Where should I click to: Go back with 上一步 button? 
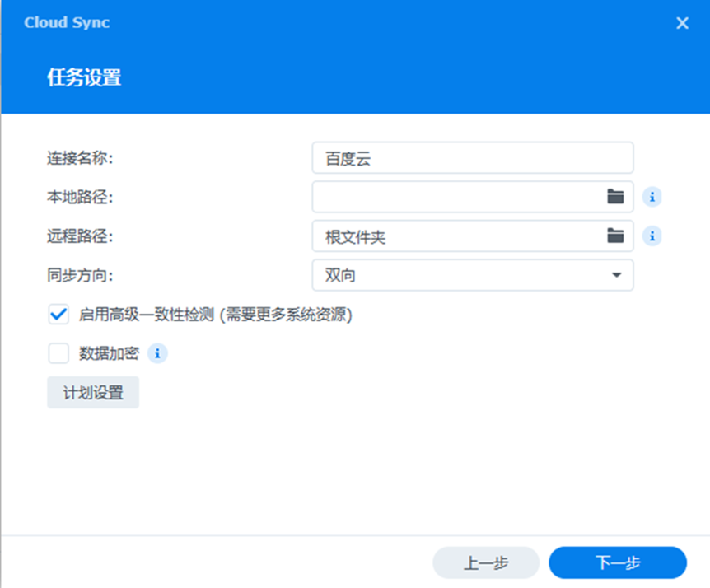pyautogui.click(x=486, y=562)
